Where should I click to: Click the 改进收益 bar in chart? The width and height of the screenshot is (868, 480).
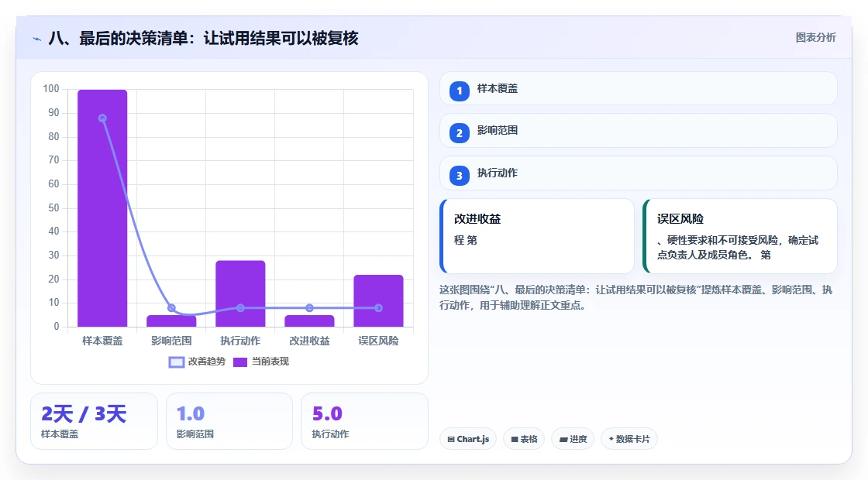pyautogui.click(x=309, y=321)
